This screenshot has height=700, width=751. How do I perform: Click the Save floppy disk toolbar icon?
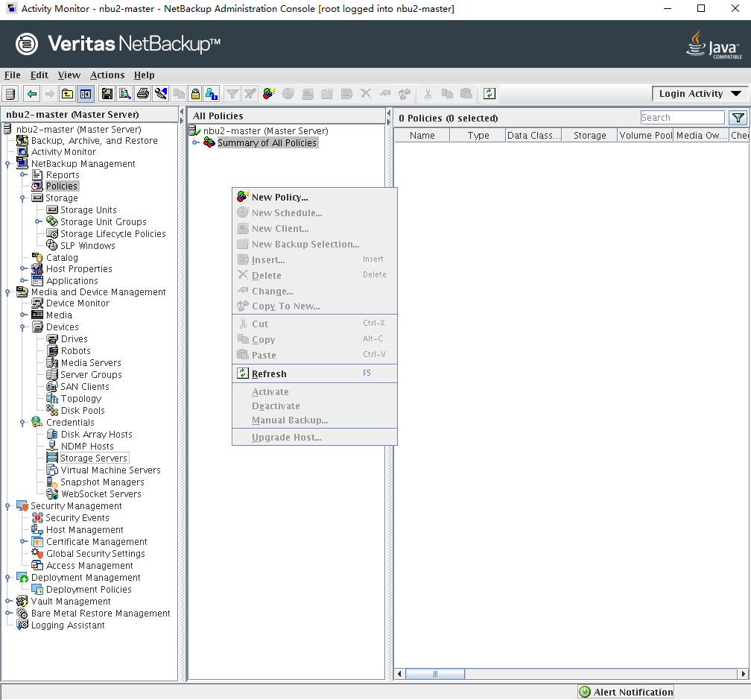(x=107, y=94)
